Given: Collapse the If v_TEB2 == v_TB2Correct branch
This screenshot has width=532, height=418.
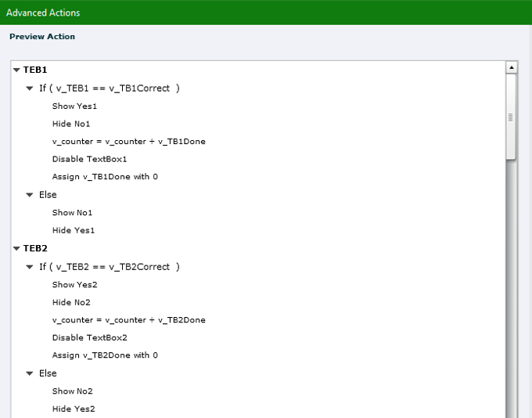Looking at the screenshot, I should [x=30, y=267].
